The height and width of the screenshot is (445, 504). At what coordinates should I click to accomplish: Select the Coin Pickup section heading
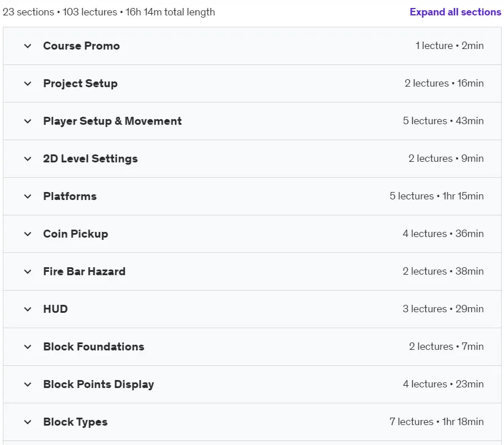(x=75, y=234)
